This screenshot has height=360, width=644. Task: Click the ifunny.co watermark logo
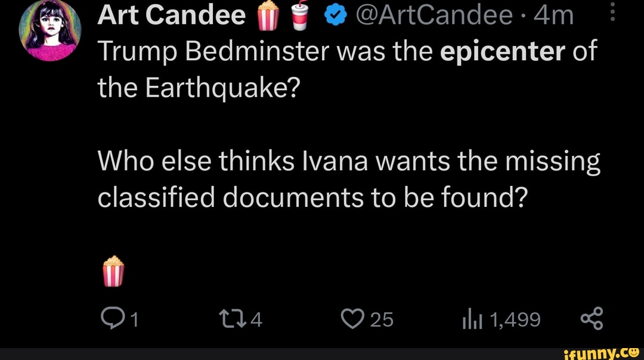pyautogui.click(x=602, y=353)
